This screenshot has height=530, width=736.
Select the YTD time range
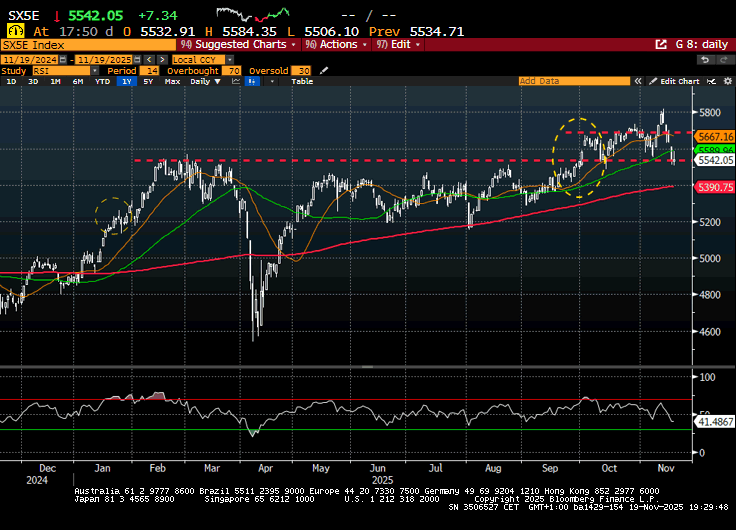click(102, 81)
